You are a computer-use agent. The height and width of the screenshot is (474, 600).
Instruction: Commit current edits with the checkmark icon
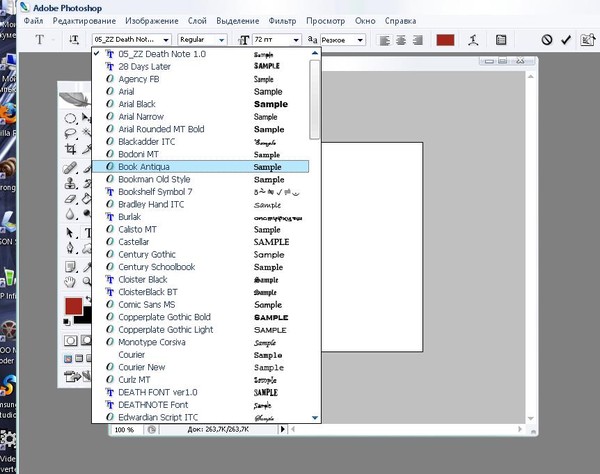point(566,39)
